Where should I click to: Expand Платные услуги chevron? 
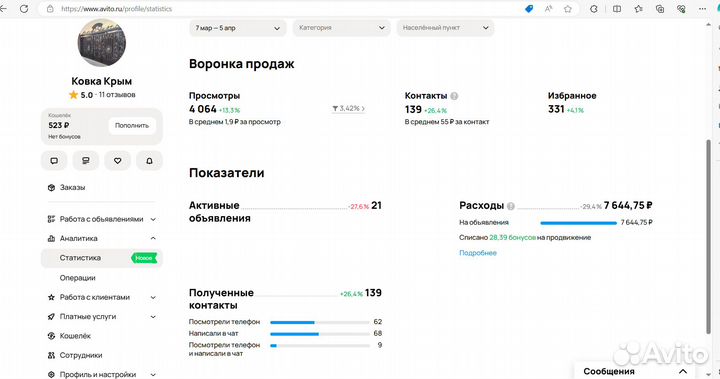pyautogui.click(x=153, y=317)
